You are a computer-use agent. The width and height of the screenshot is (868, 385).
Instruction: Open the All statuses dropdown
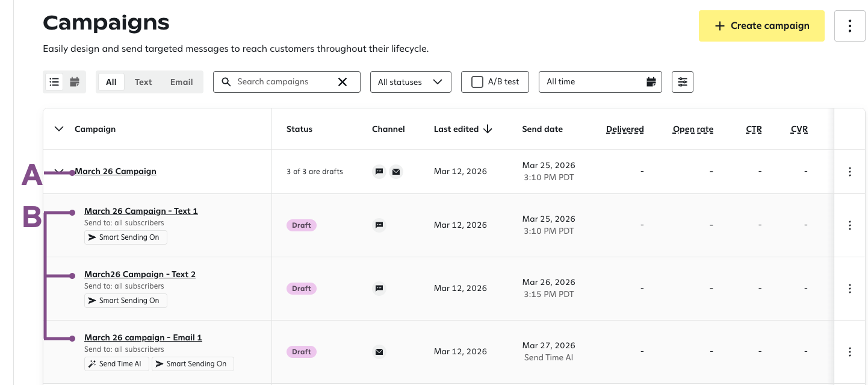click(410, 82)
